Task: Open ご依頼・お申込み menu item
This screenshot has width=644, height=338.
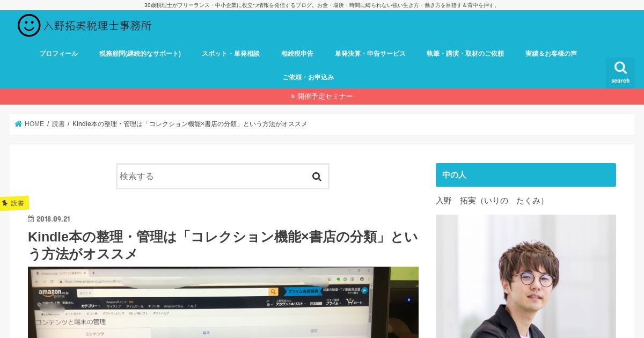Action: coord(308,77)
